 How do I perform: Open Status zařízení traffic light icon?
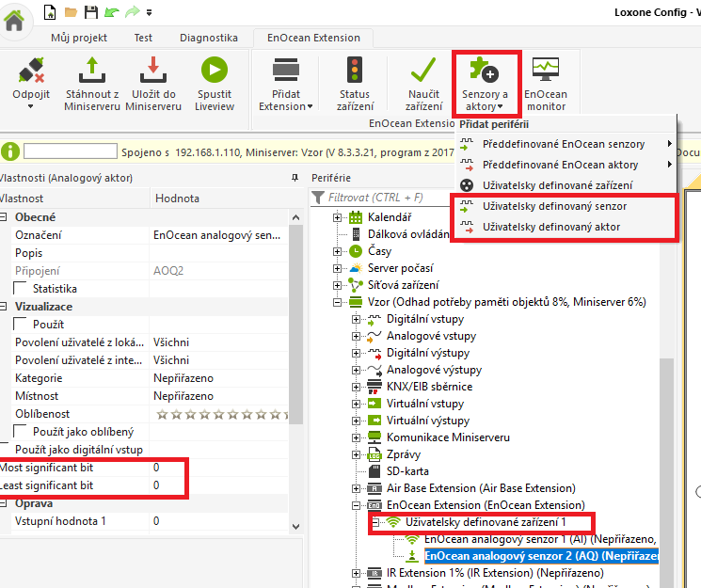(354, 70)
